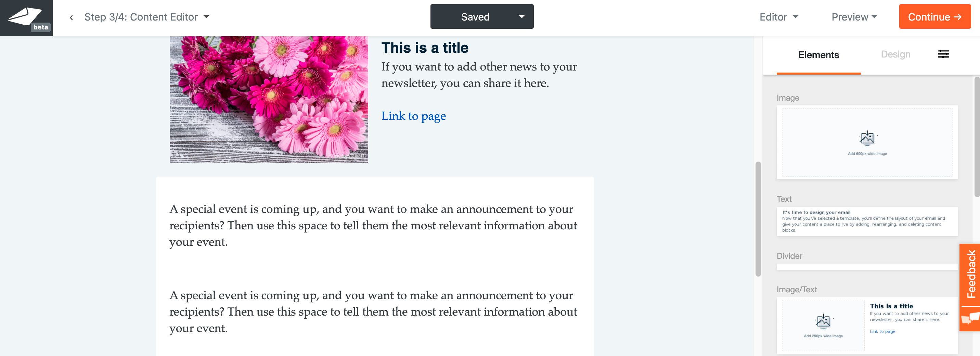Switch to the Elements tab
The image size is (980, 356).
818,55
